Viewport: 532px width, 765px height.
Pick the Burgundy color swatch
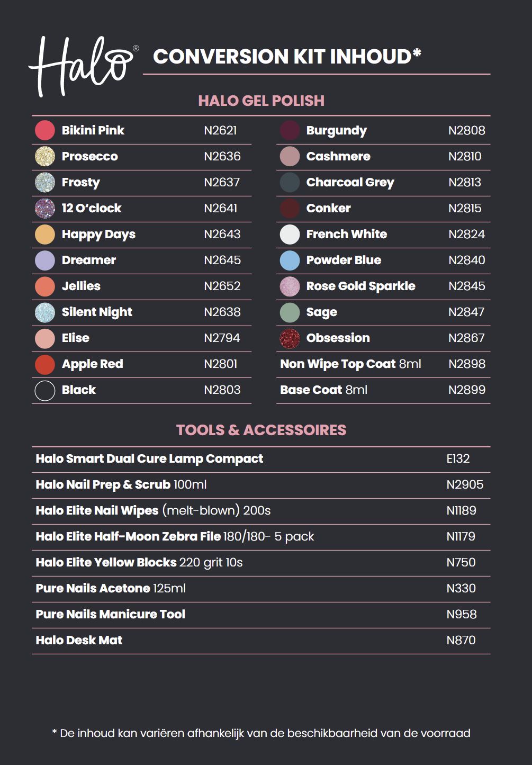click(290, 130)
